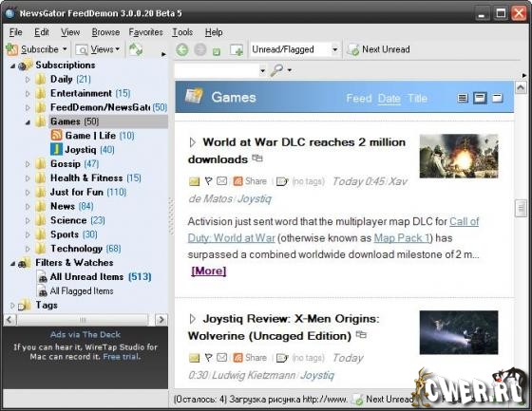The width and height of the screenshot is (532, 411).
Task: Open the View menu
Action: click(70, 32)
